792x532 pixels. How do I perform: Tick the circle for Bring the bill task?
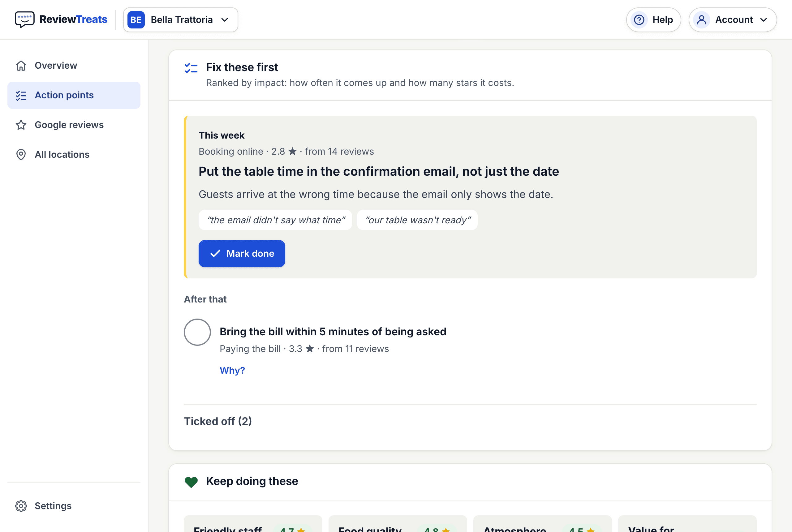click(x=197, y=332)
